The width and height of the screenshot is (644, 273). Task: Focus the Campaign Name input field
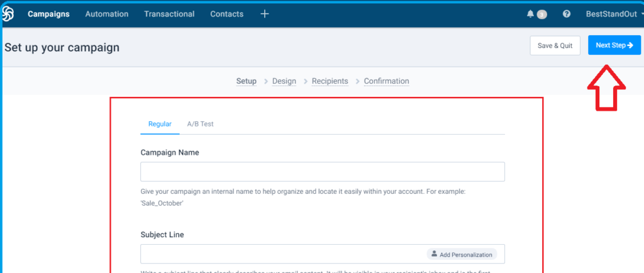(x=323, y=172)
